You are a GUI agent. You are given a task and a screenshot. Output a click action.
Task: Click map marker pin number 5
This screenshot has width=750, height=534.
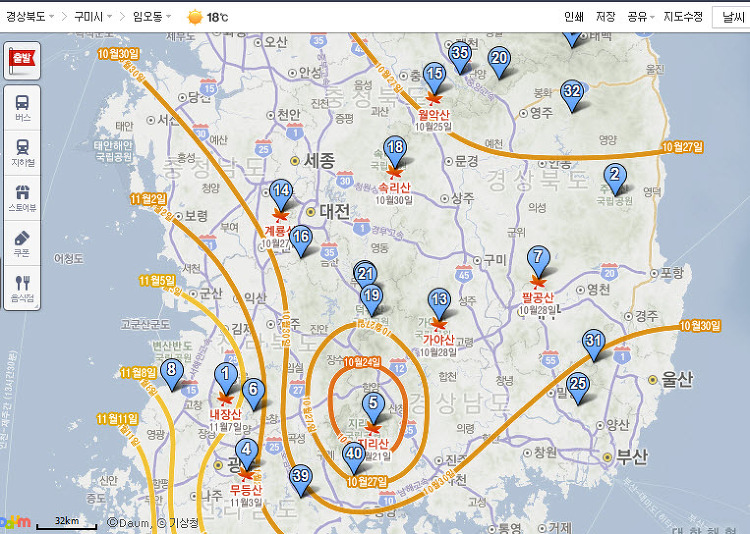pos(374,405)
